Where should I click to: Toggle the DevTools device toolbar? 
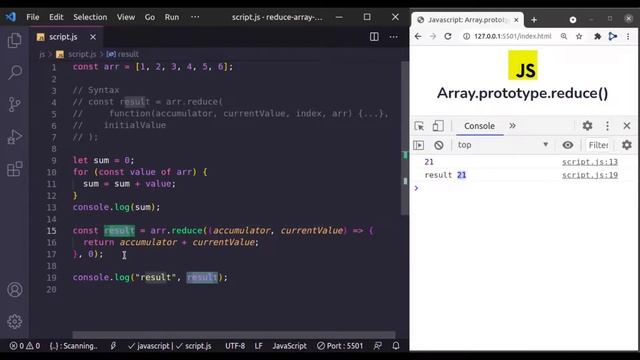tap(438, 126)
